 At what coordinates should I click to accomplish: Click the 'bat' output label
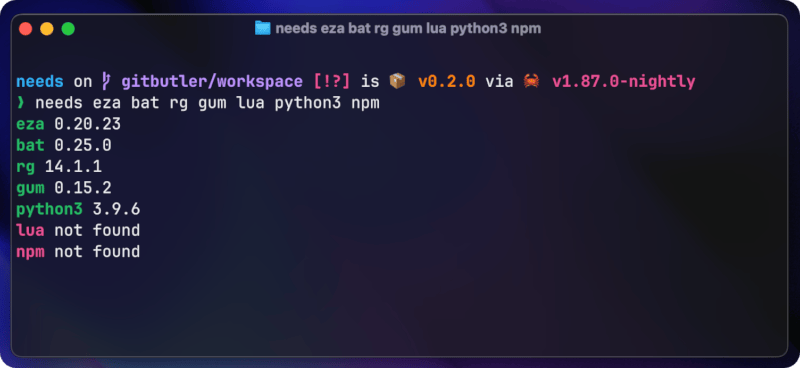[30, 145]
